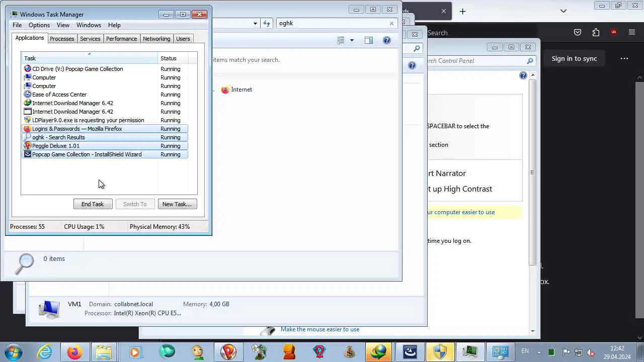
Task: Open the address bar history dropdown arrow
Action: pos(255,23)
